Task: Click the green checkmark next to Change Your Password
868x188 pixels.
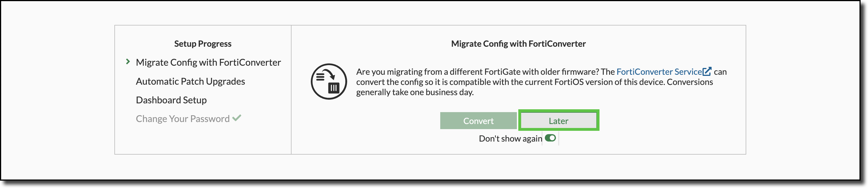Action: (238, 118)
